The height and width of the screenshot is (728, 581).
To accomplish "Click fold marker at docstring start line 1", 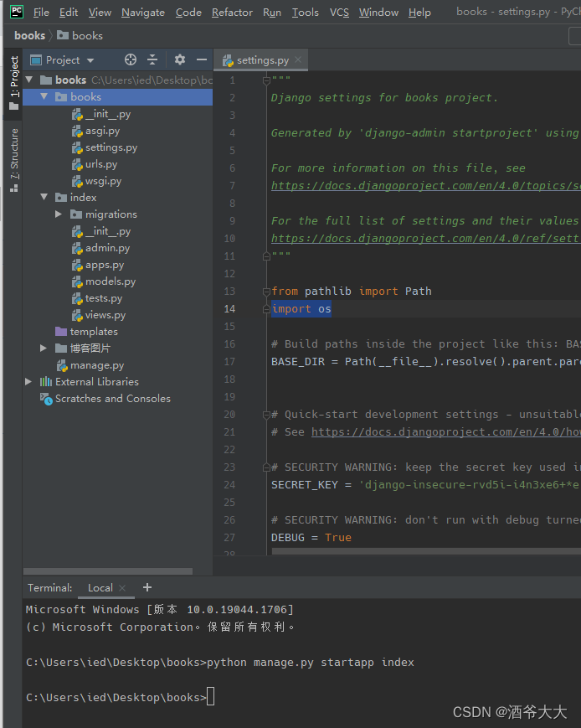I will click(x=266, y=80).
